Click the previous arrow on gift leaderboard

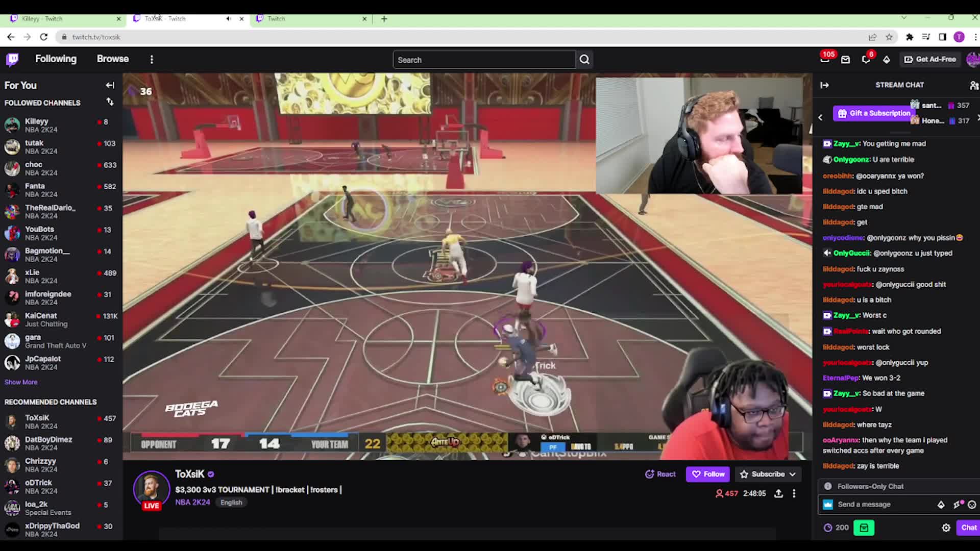tap(820, 117)
